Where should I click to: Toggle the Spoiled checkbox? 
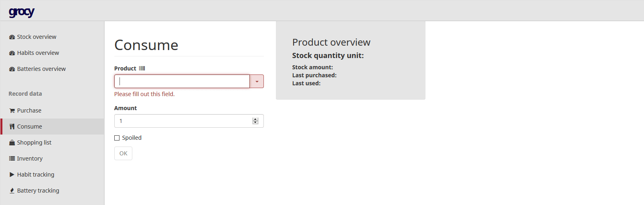117,138
